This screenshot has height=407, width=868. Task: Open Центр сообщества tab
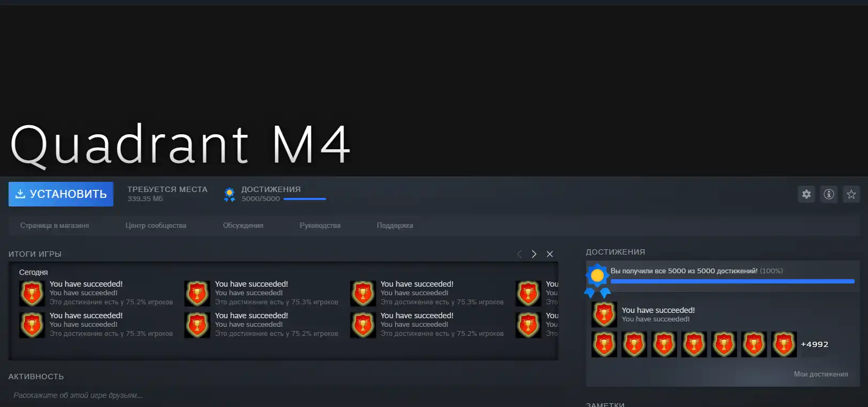pos(156,226)
